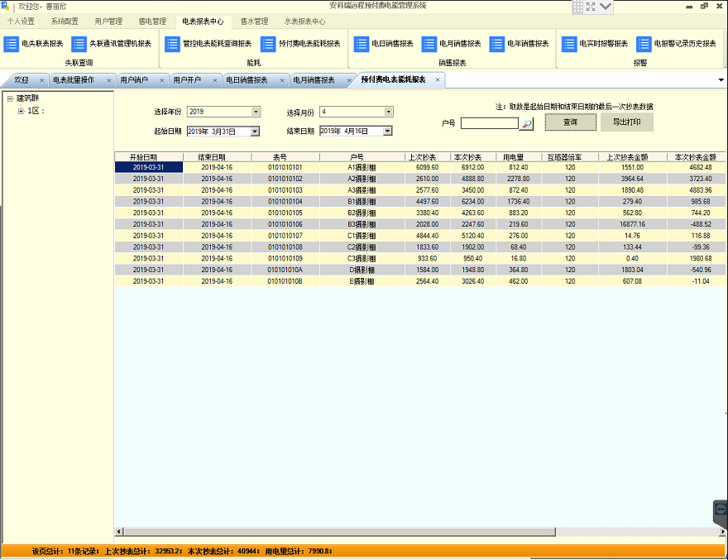
Task: Open the 预付费电表能耗报表 ribbon icon
Action: [x=268, y=44]
